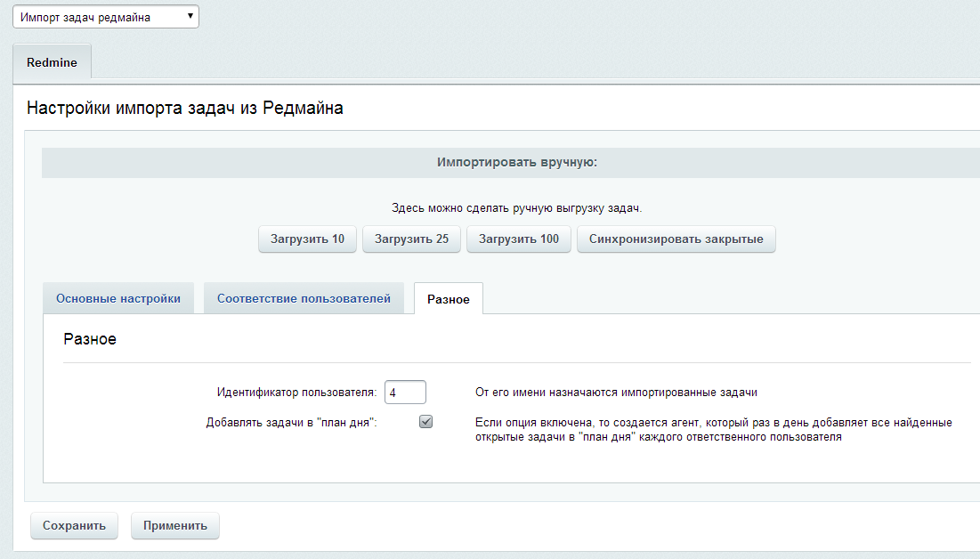Click the 'Разное' section heading
The image size is (980, 559).
coord(90,340)
